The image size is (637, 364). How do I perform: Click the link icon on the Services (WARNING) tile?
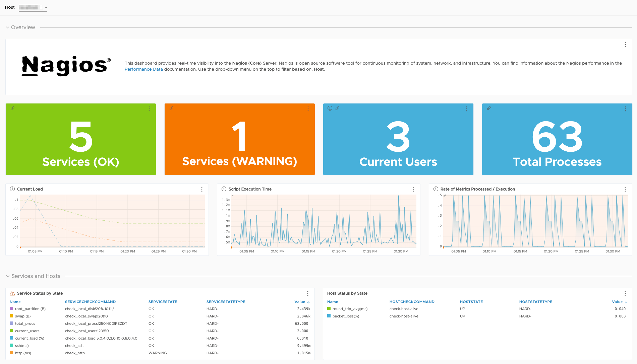(171, 108)
